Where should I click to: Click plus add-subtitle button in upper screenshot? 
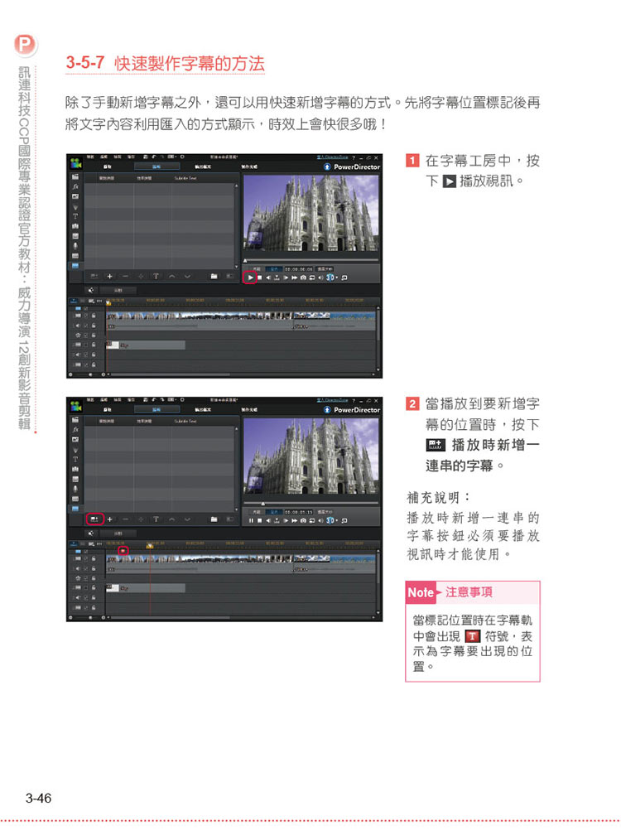[110, 276]
